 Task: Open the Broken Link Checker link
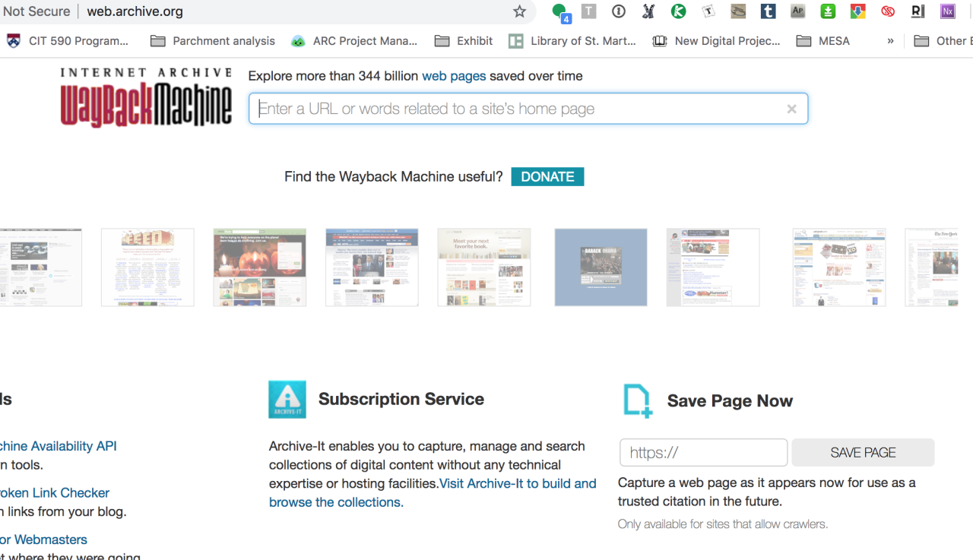pyautogui.click(x=55, y=492)
